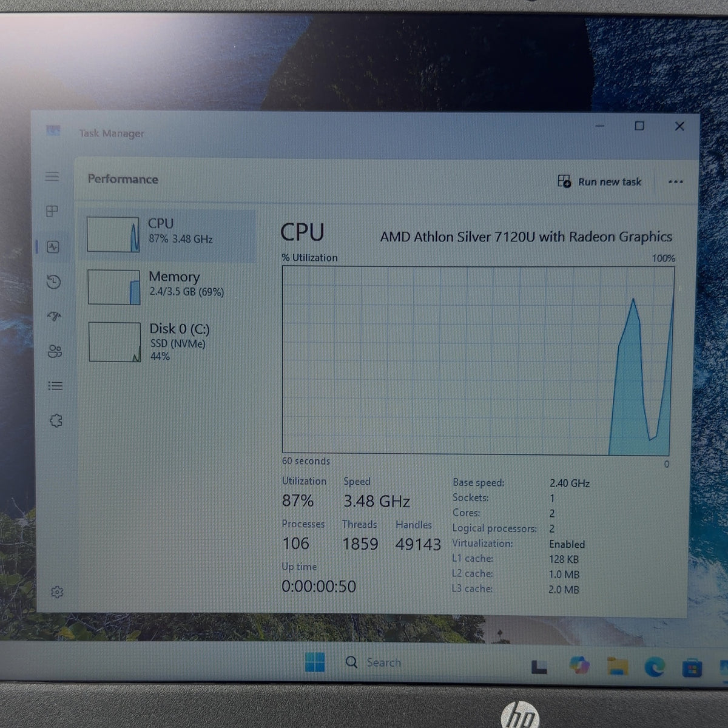Click Run new task button
Image resolution: width=728 pixels, height=728 pixels.
point(599,181)
